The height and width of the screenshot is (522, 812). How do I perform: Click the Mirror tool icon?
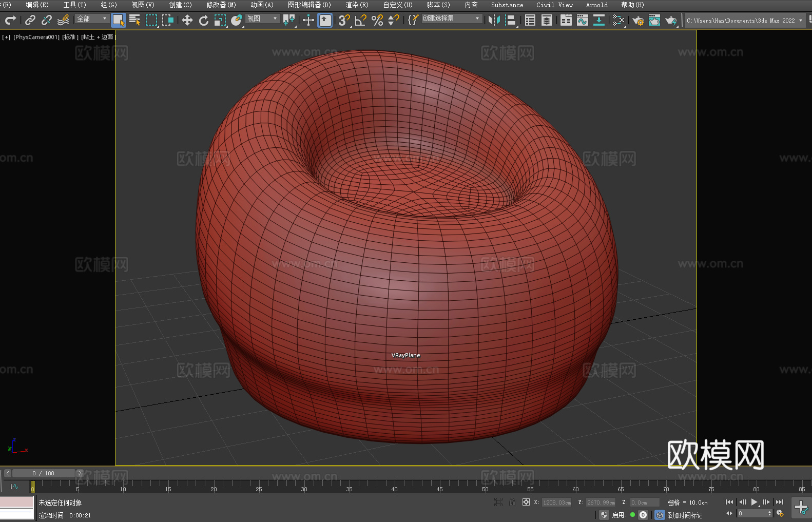pos(494,20)
